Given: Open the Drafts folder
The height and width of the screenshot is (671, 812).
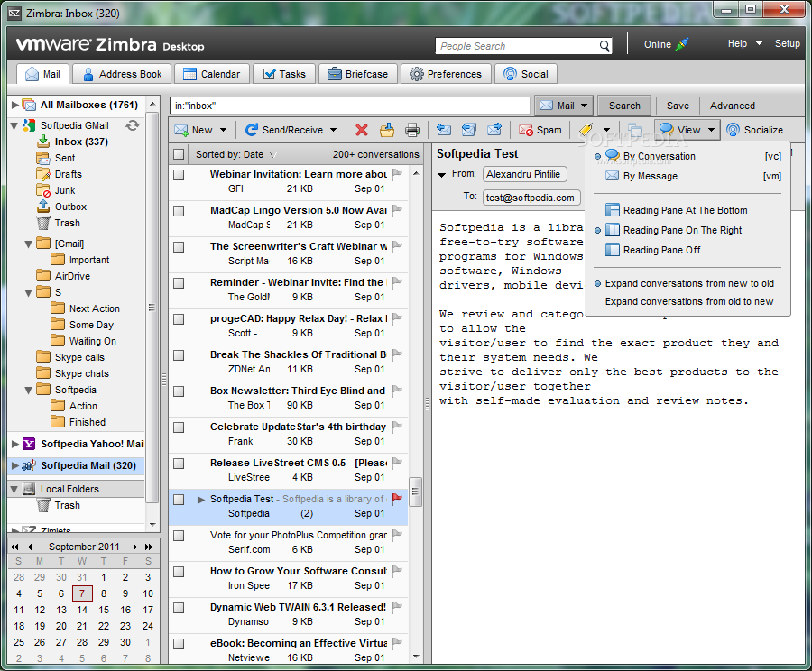Looking at the screenshot, I should coord(69,174).
